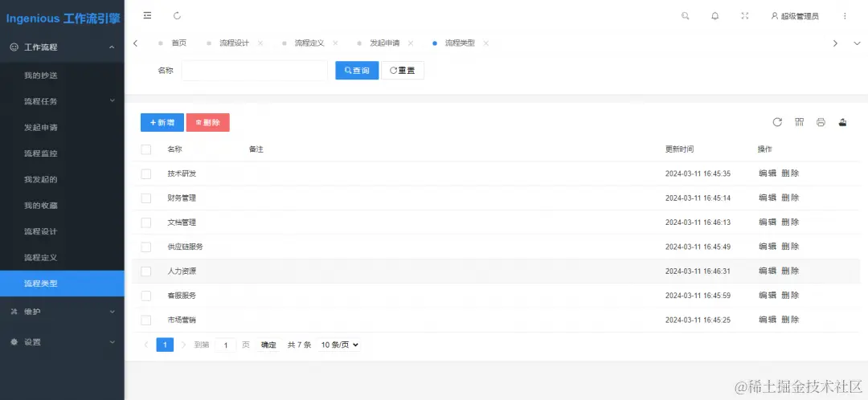Open 我的收藏 in the sidebar

click(x=62, y=206)
